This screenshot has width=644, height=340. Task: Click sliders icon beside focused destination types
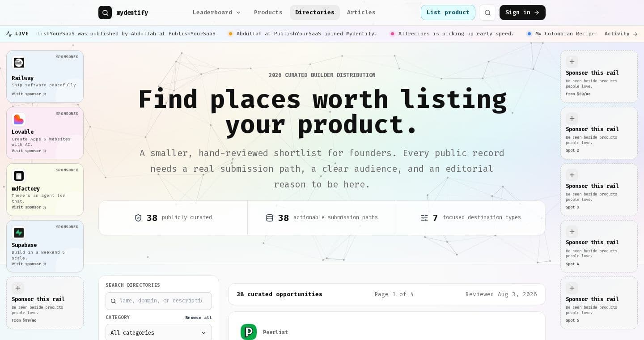click(424, 218)
